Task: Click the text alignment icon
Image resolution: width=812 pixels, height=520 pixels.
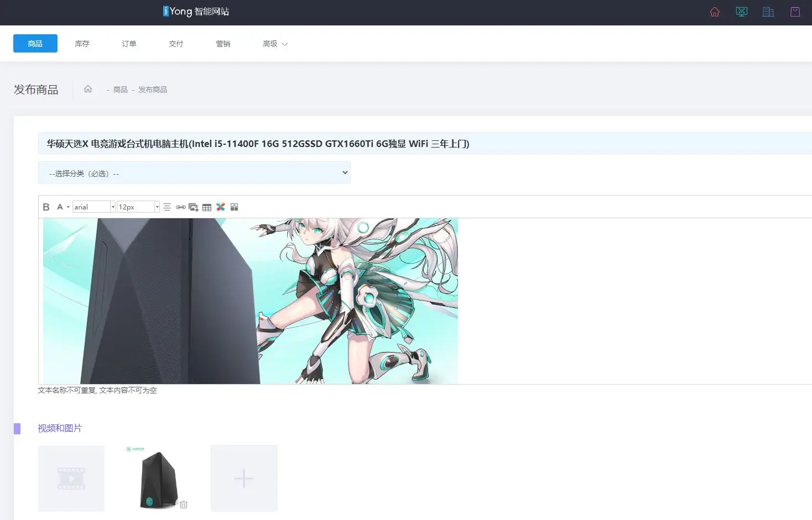Action: click(x=167, y=207)
